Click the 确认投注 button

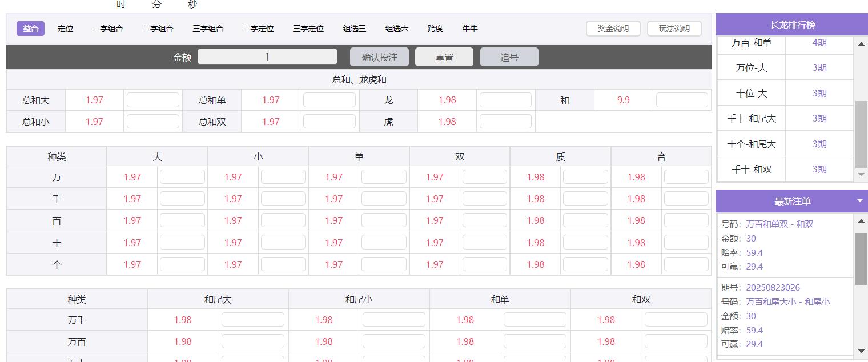379,57
